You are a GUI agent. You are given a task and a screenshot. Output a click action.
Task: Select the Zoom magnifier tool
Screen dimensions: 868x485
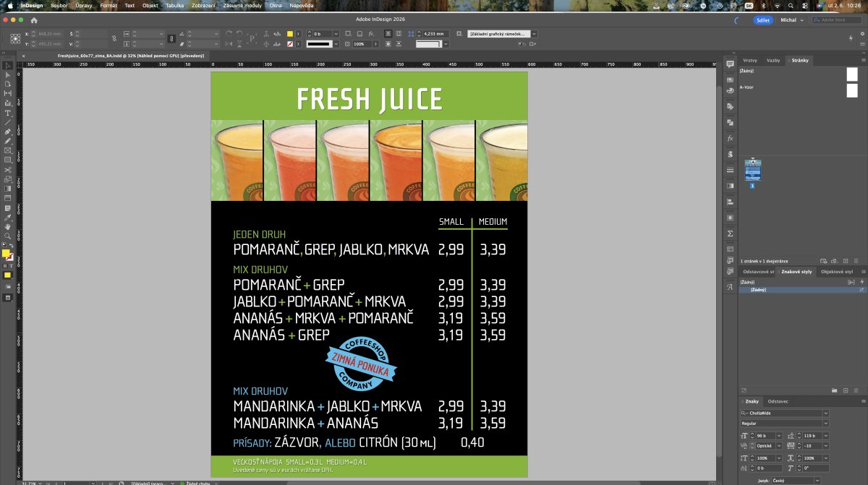pos(8,236)
